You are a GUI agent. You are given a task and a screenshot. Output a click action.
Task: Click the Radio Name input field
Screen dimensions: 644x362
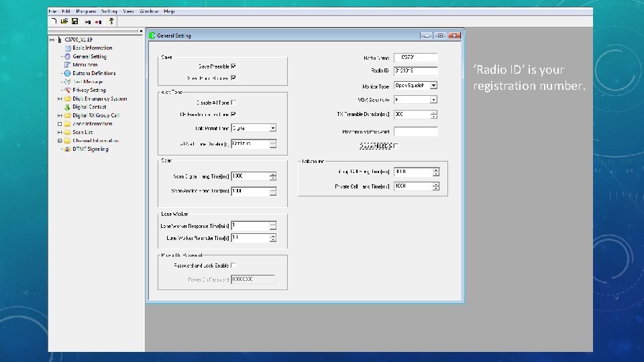point(416,58)
